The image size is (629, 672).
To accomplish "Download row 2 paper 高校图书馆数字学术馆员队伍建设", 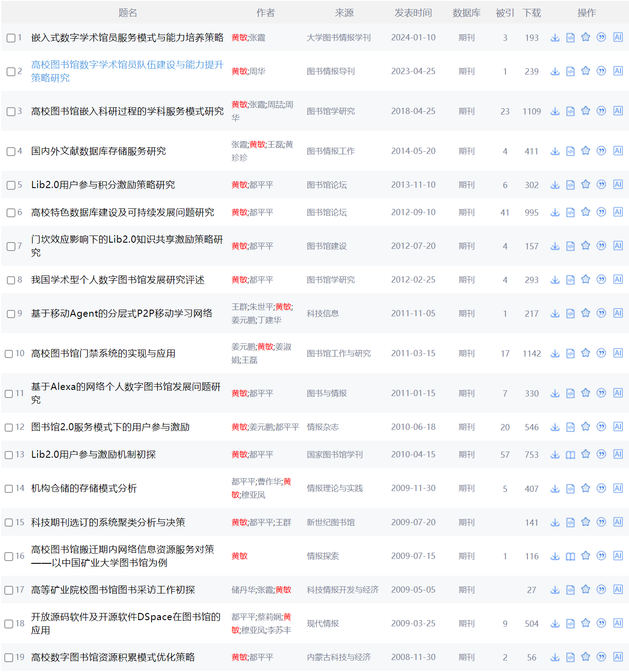I will coord(555,71).
